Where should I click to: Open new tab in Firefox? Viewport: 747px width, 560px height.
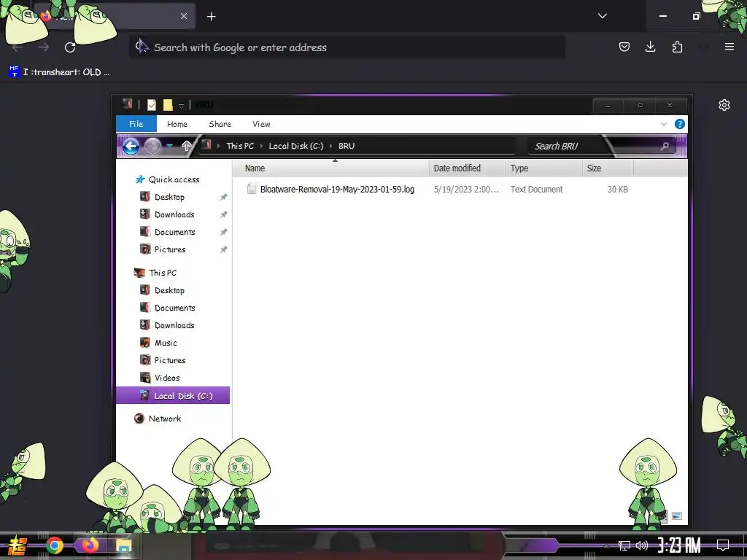point(211,17)
